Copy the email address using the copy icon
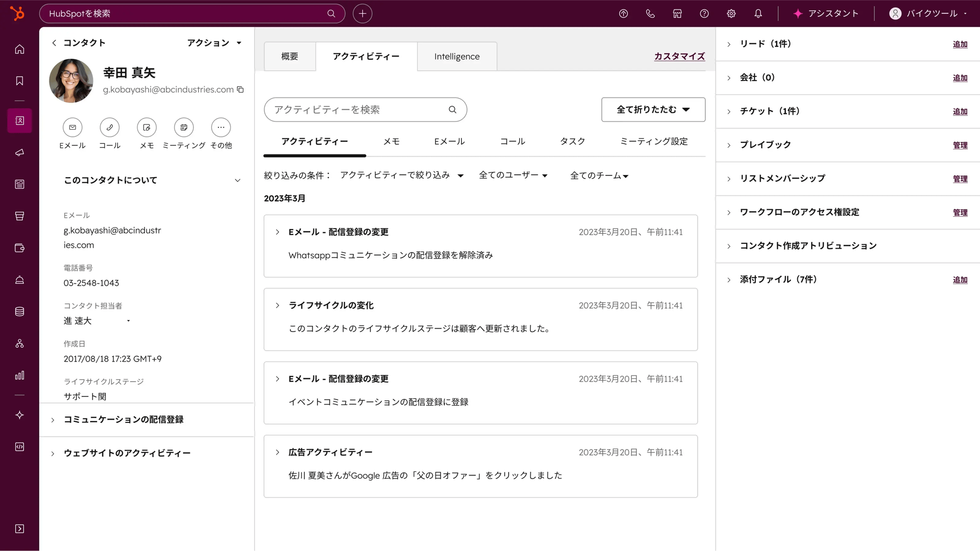The height and width of the screenshot is (551, 980). [x=240, y=89]
